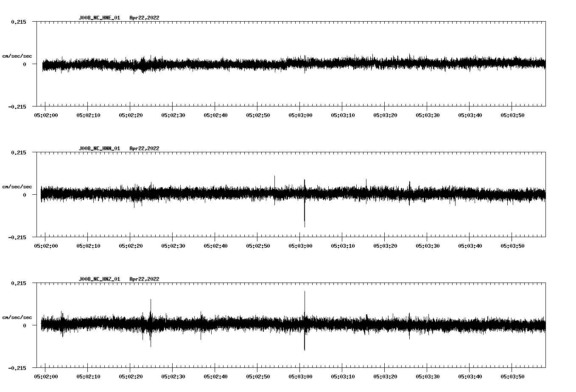Click the large downward spike after 05:03:00 on HNN trace

[305, 212]
